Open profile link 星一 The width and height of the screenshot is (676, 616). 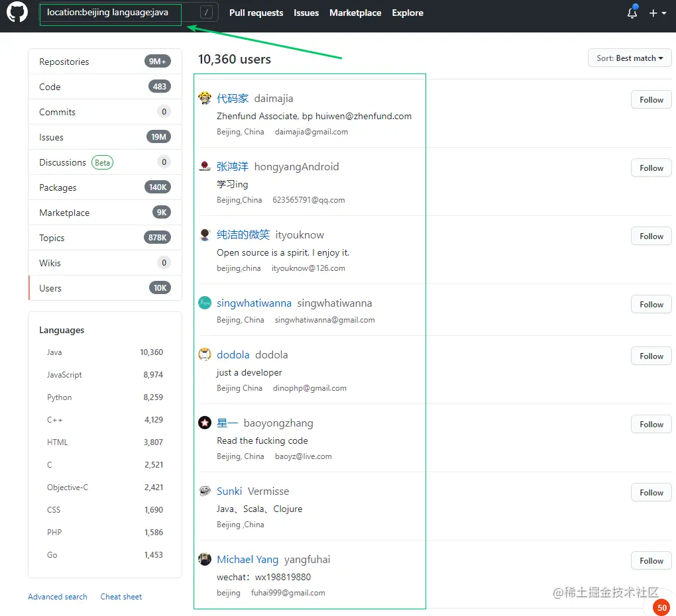tap(227, 423)
